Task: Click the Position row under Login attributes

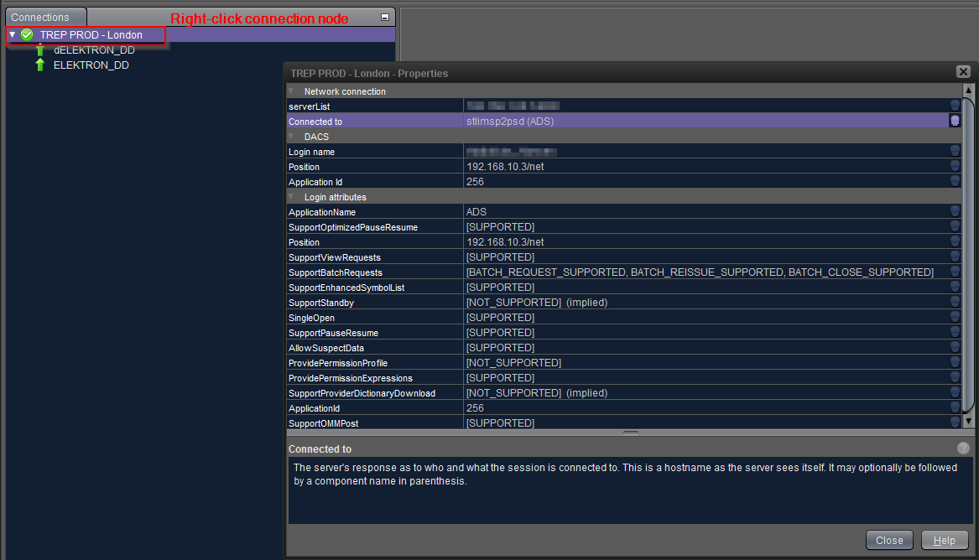Action: [624, 242]
